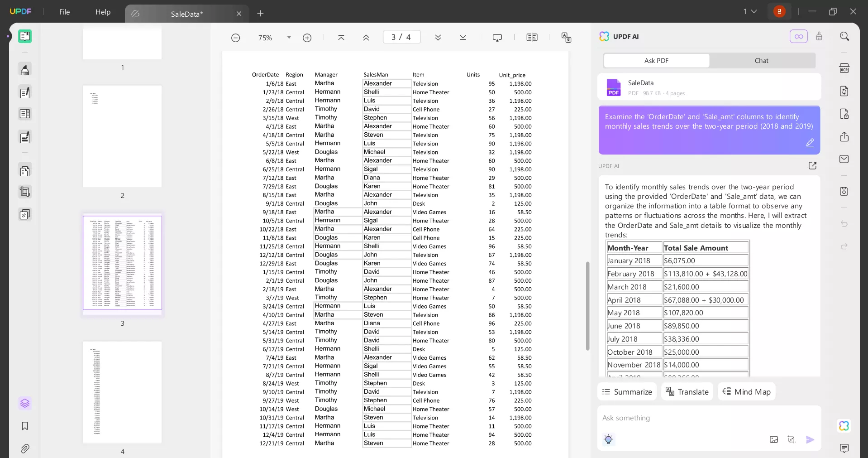Open the Help menu
The height and width of the screenshot is (458, 868).
tap(103, 12)
